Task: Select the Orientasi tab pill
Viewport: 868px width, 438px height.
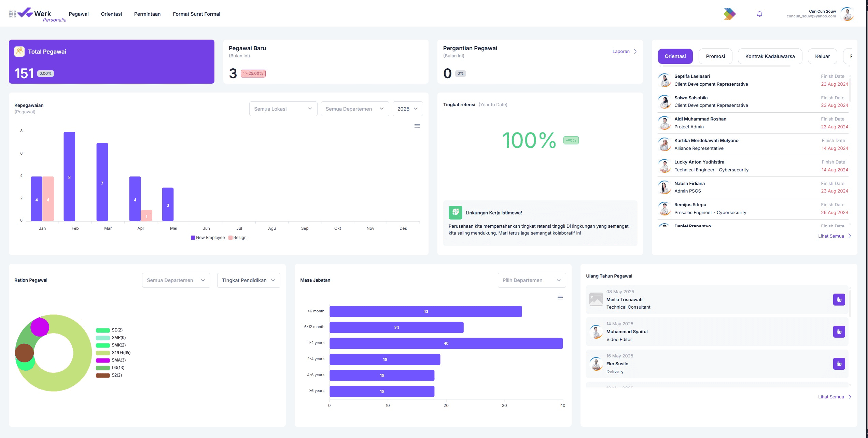Action: [x=675, y=56]
